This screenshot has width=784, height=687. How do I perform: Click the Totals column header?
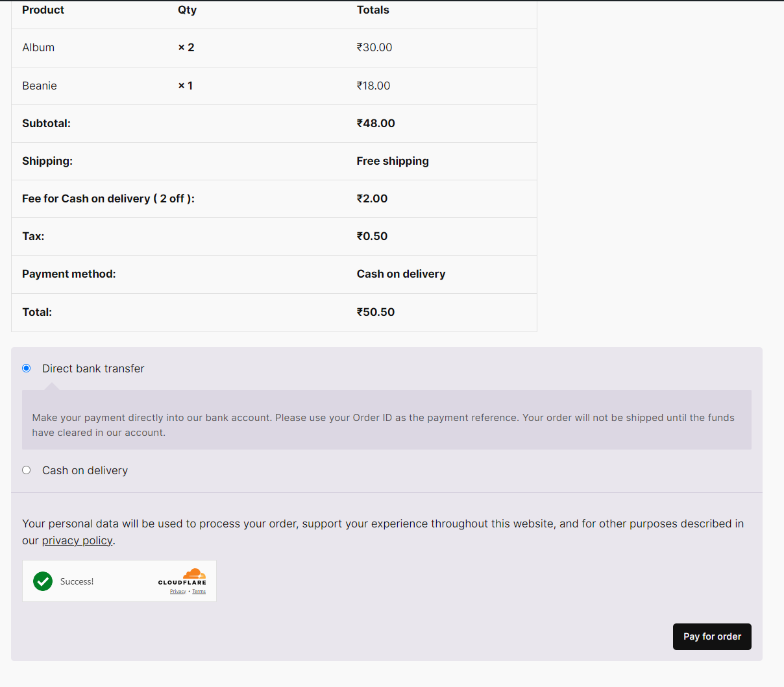373,10
